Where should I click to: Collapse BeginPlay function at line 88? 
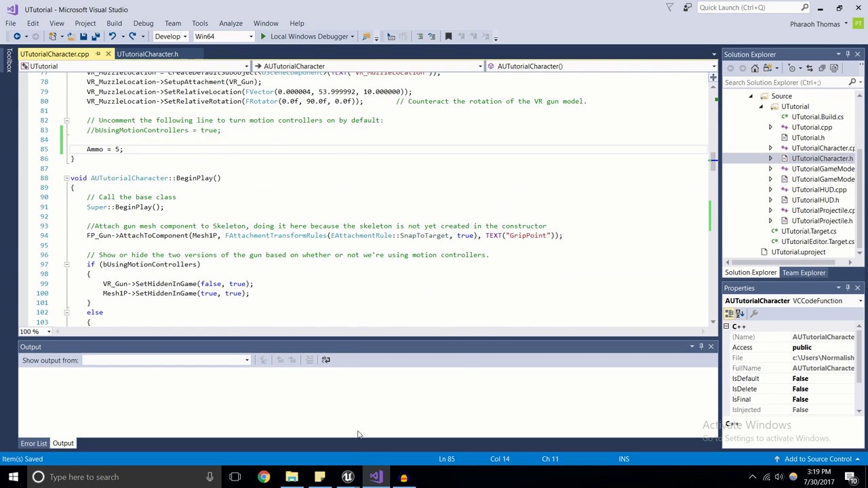[66, 178]
